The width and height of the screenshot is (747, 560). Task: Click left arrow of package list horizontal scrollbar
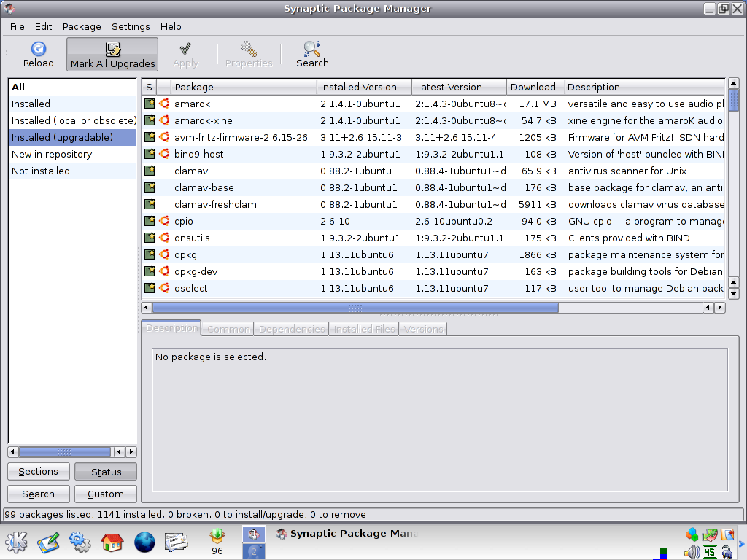click(x=147, y=308)
